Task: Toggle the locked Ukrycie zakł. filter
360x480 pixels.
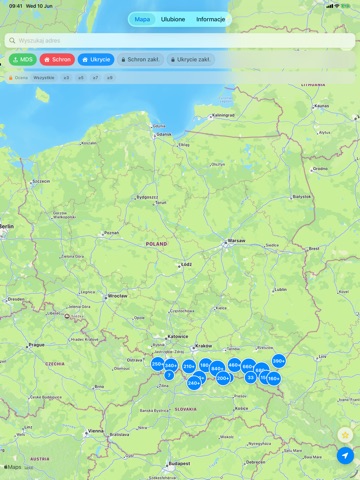Action: coord(191,60)
